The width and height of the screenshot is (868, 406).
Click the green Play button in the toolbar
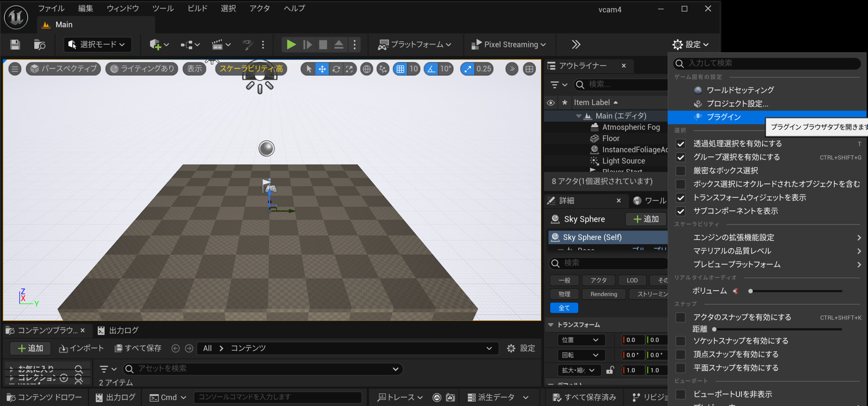coord(291,44)
